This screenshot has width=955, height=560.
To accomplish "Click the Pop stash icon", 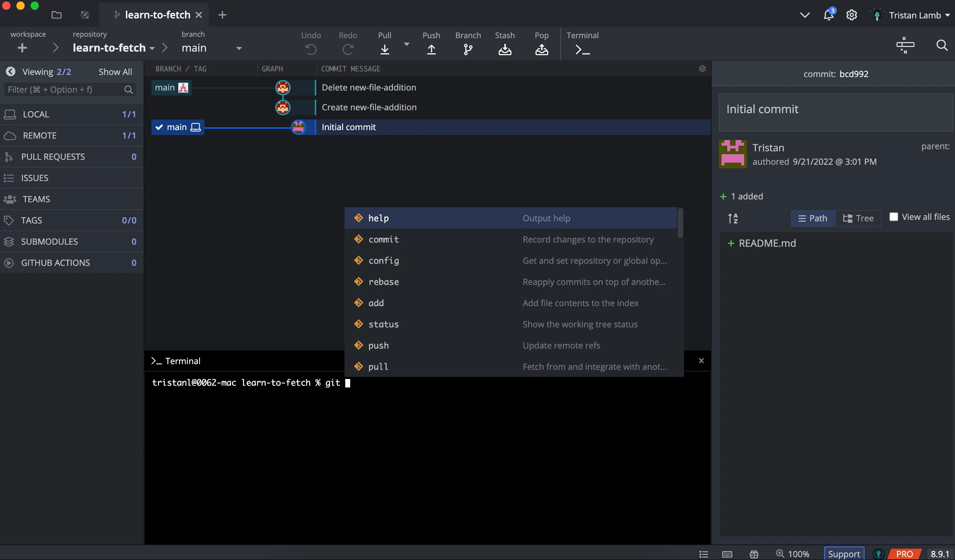I will click(x=541, y=49).
